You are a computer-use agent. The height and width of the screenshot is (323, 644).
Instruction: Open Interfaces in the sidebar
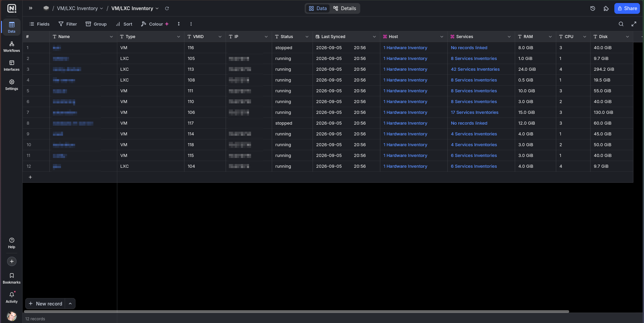click(11, 66)
